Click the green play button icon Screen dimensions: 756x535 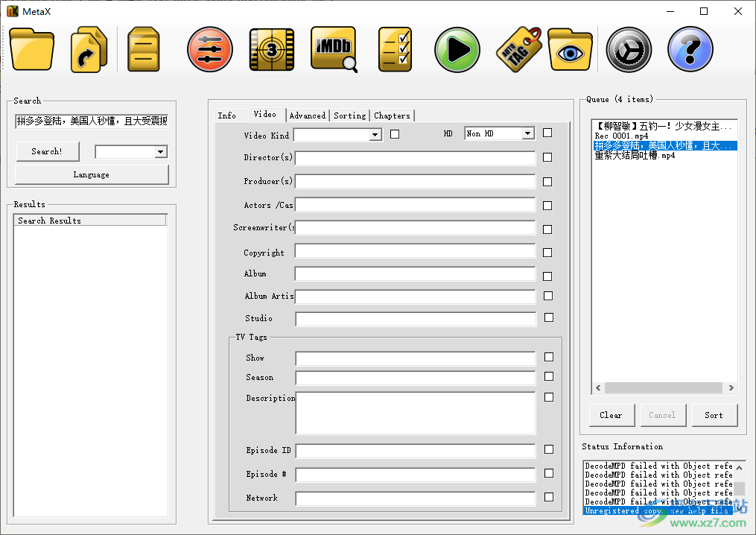[x=457, y=49]
